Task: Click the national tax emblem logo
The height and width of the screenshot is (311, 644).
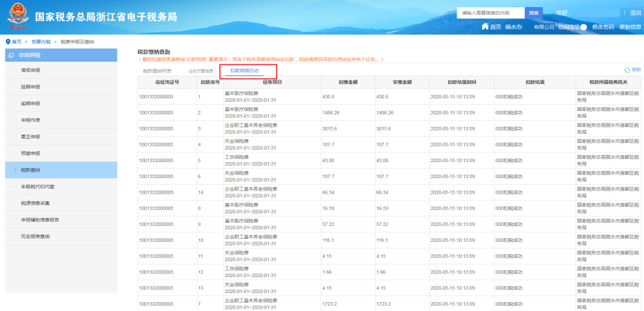Action: (x=18, y=17)
